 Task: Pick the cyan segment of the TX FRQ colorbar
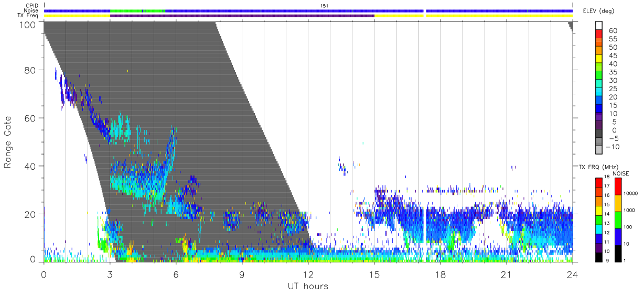598,228
